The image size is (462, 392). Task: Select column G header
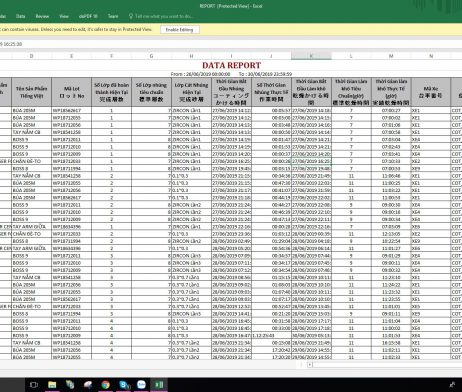(151, 56)
